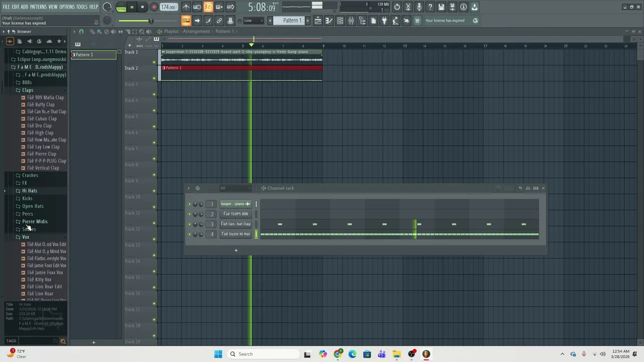The height and width of the screenshot is (362, 644).
Task: Click the render/export save-as icon
Action: point(452,7)
